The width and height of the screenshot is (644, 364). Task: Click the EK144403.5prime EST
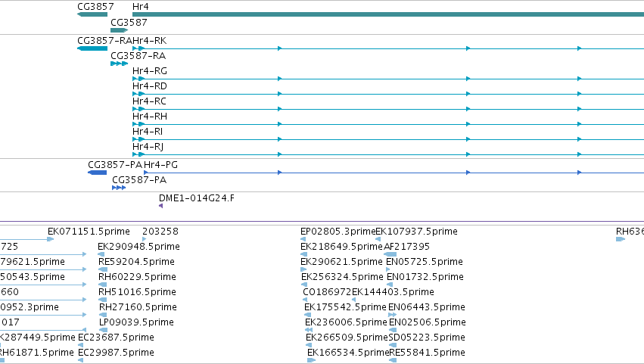click(353, 300)
